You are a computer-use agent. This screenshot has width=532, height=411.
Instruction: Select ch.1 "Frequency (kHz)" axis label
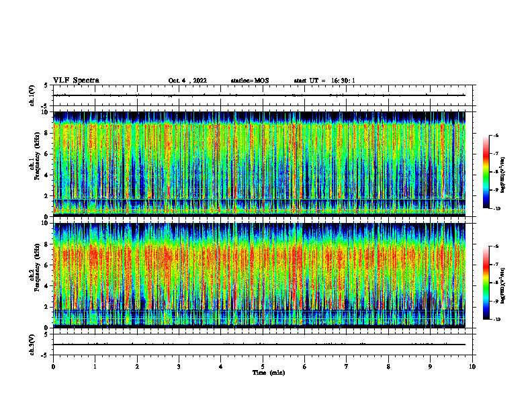click(37, 156)
